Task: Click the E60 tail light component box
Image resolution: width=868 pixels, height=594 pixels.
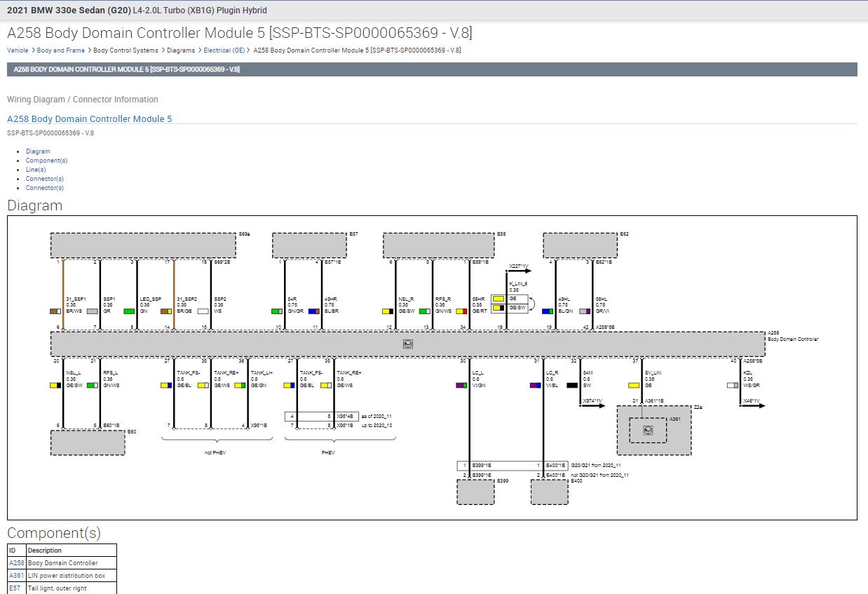Action: click(x=88, y=443)
